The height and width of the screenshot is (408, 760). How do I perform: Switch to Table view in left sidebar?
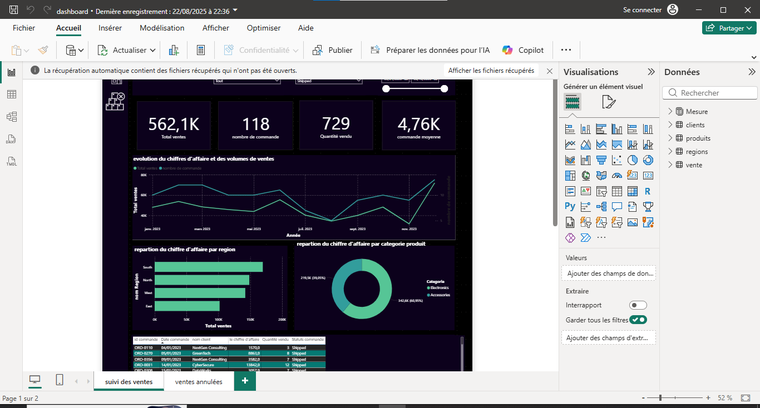pos(12,94)
